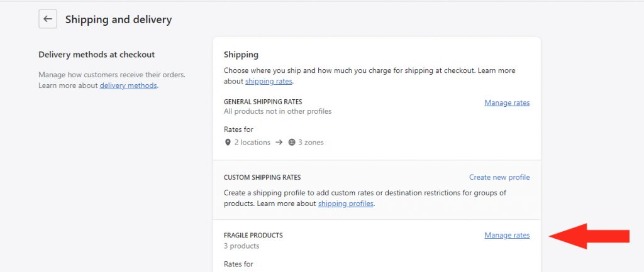
Task: Click the GENERAL SHIPPING RATES heading
Action: (x=263, y=101)
